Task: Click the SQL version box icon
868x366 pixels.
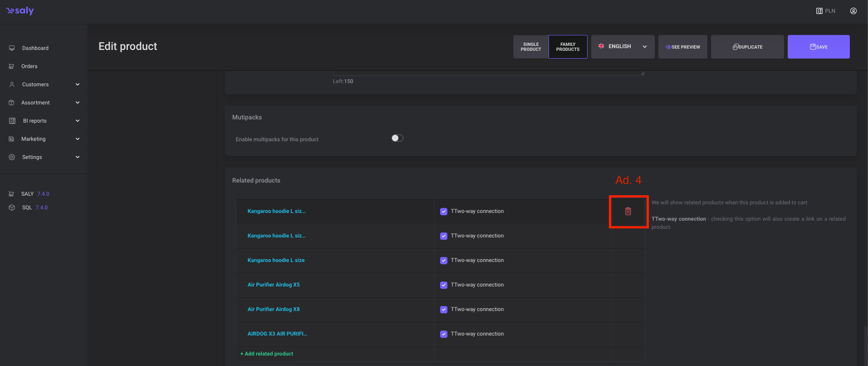Action: click(12, 208)
